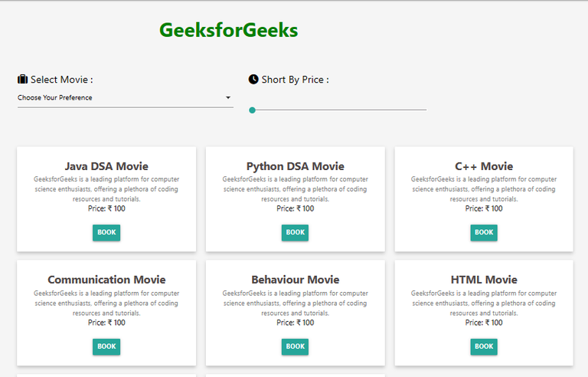Screen dimensions: 588x377
Task: Book the Python DSA Movie
Action: [295, 232]
